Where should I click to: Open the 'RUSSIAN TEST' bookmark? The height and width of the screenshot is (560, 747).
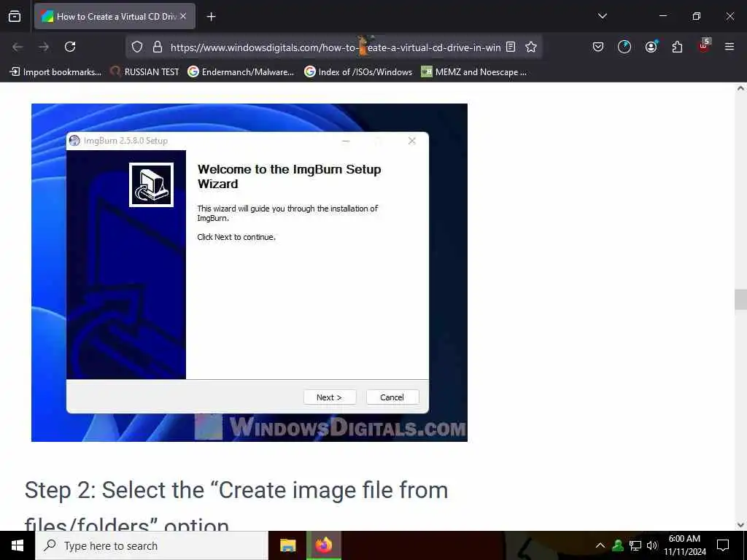tap(145, 72)
